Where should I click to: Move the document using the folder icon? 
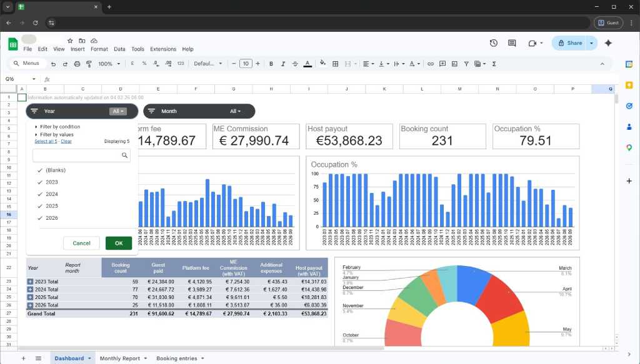pos(82,41)
